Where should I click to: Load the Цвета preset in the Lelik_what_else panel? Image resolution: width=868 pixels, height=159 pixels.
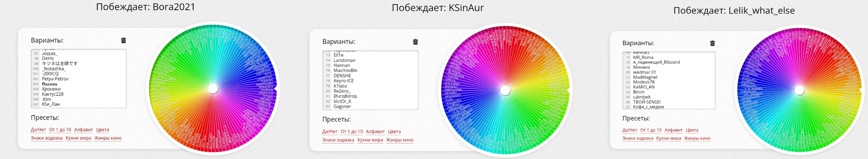pos(692,130)
